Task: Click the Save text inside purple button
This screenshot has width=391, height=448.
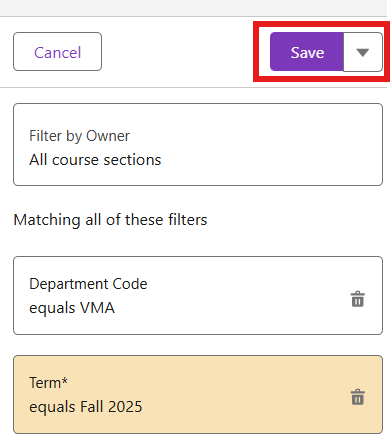Action: tap(307, 53)
